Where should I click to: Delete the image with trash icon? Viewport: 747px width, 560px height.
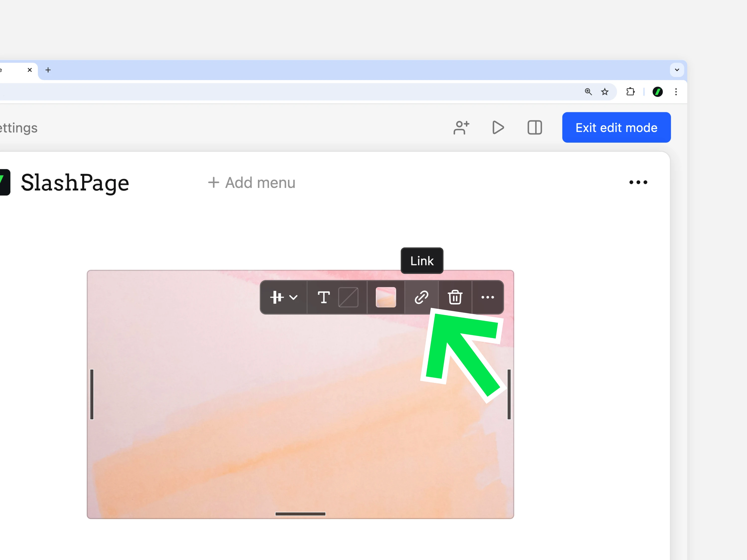point(455,297)
